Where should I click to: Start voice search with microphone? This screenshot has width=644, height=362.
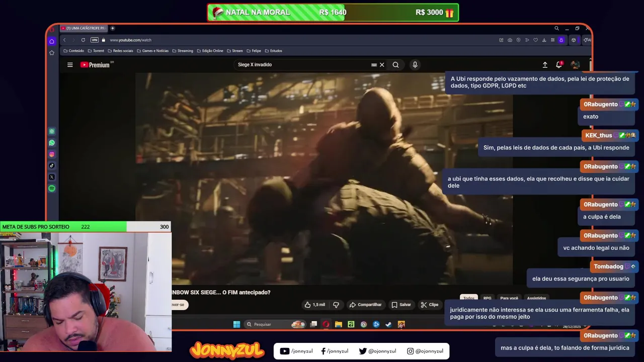pos(415,65)
